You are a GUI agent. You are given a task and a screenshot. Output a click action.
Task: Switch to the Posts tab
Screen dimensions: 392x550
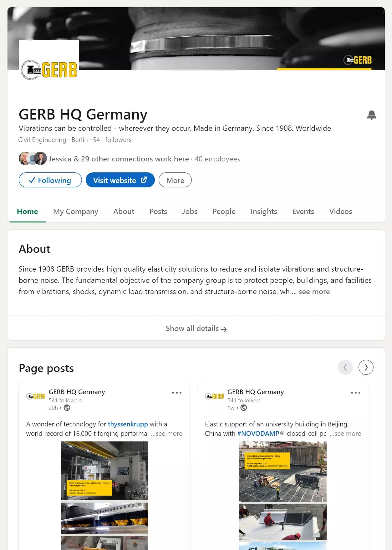pyautogui.click(x=158, y=211)
